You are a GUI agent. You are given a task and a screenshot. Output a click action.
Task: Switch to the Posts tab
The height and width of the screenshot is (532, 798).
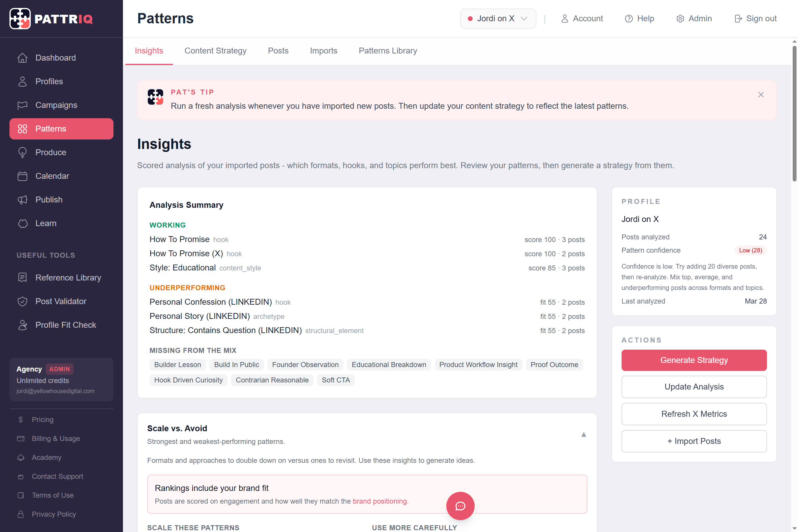(278, 51)
